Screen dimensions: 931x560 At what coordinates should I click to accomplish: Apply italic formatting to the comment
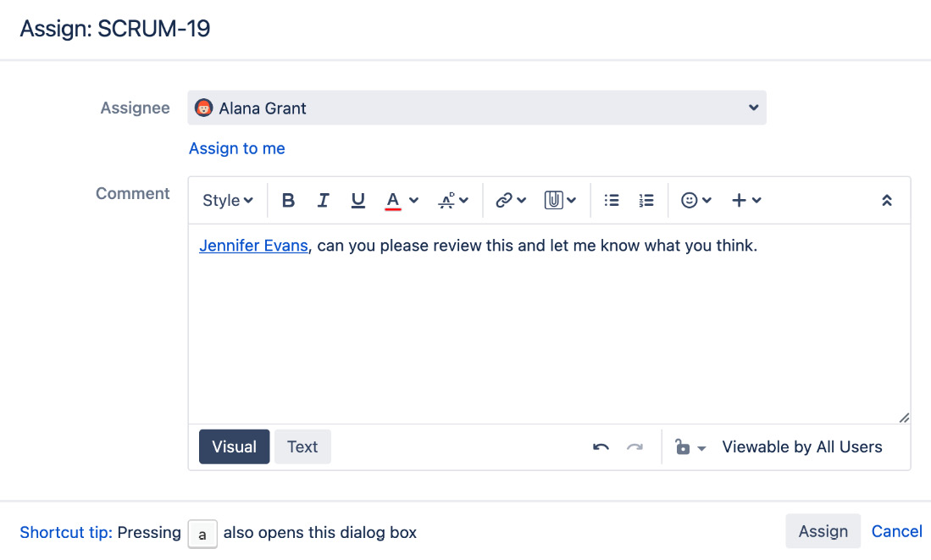pos(323,200)
